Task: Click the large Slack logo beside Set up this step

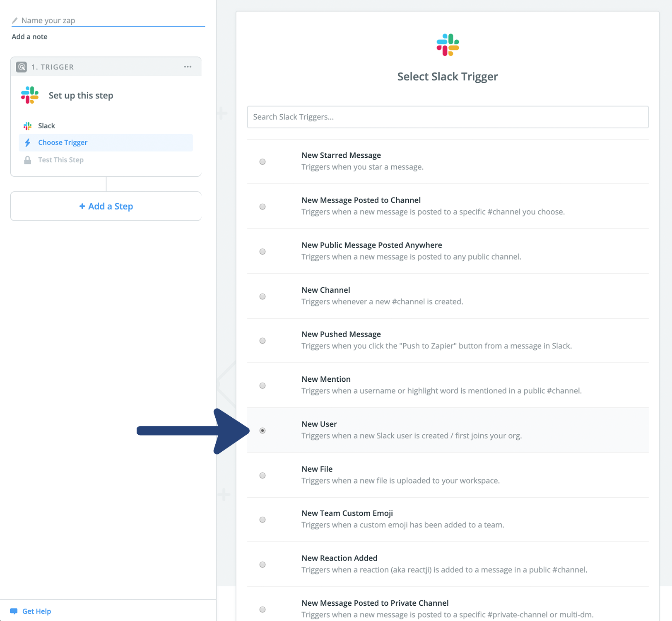Action: coord(30,95)
